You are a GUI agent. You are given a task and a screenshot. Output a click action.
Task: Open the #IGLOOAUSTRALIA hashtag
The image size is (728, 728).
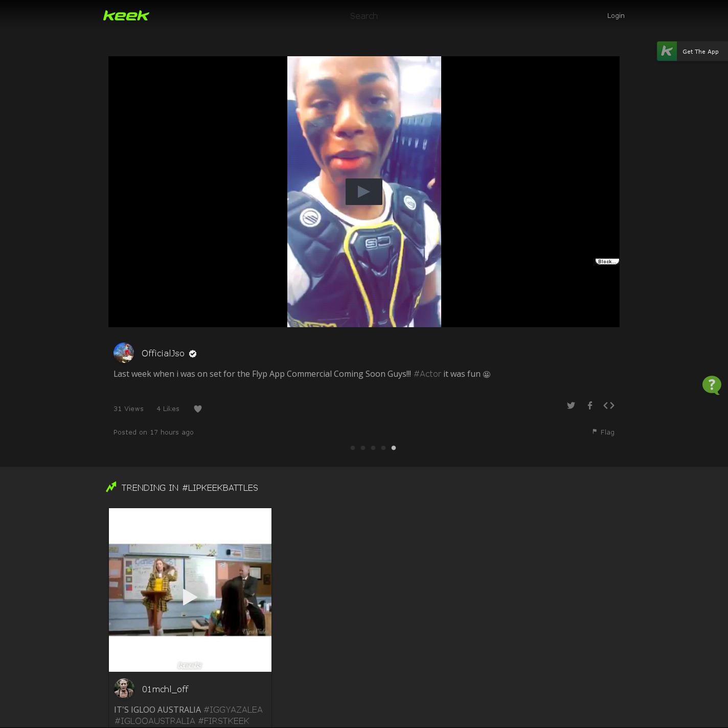155,721
